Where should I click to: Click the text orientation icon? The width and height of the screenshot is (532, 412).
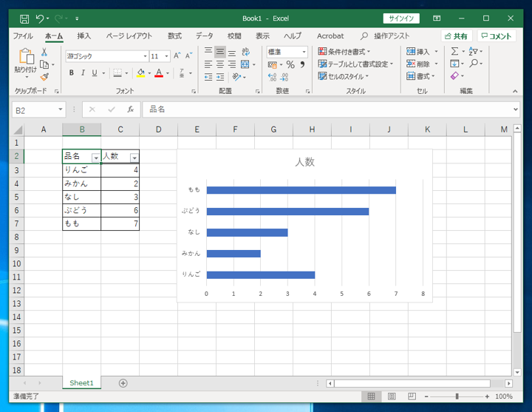click(237, 77)
